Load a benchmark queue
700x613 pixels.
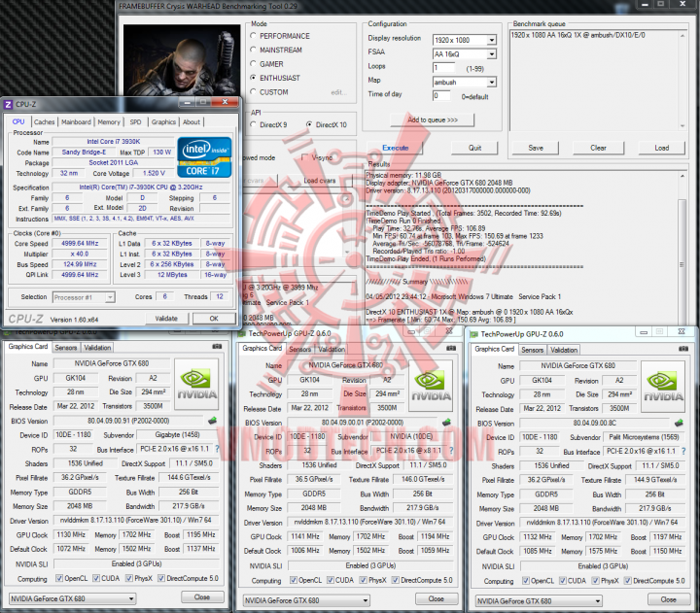tap(662, 148)
